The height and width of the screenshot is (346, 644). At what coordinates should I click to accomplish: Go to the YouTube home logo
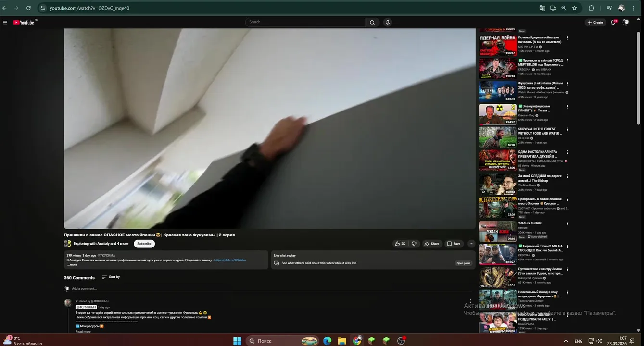tap(24, 23)
